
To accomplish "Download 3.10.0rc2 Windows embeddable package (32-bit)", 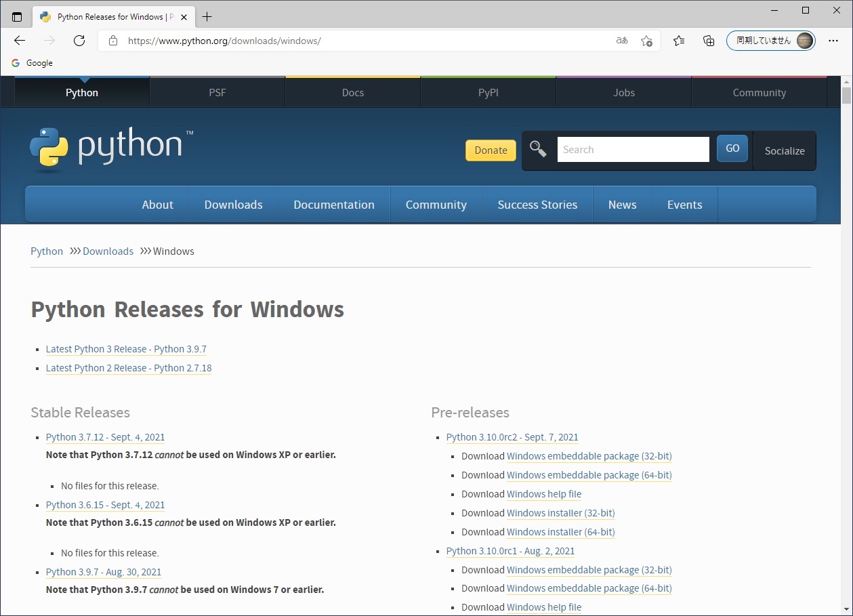I will (589, 456).
